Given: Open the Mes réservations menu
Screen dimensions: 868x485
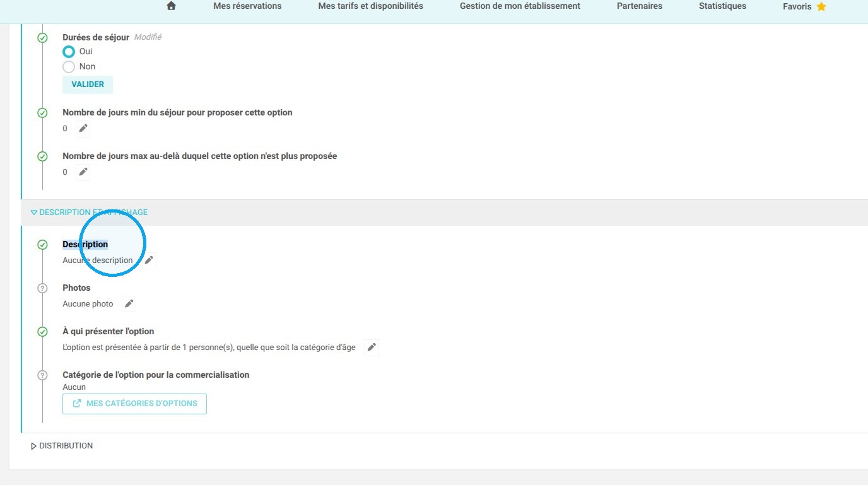Looking at the screenshot, I should pos(247,6).
